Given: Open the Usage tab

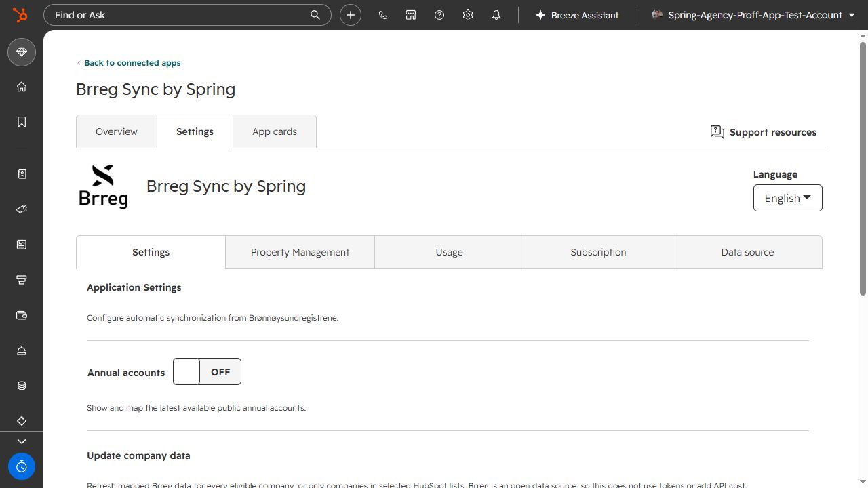Looking at the screenshot, I should point(449,252).
